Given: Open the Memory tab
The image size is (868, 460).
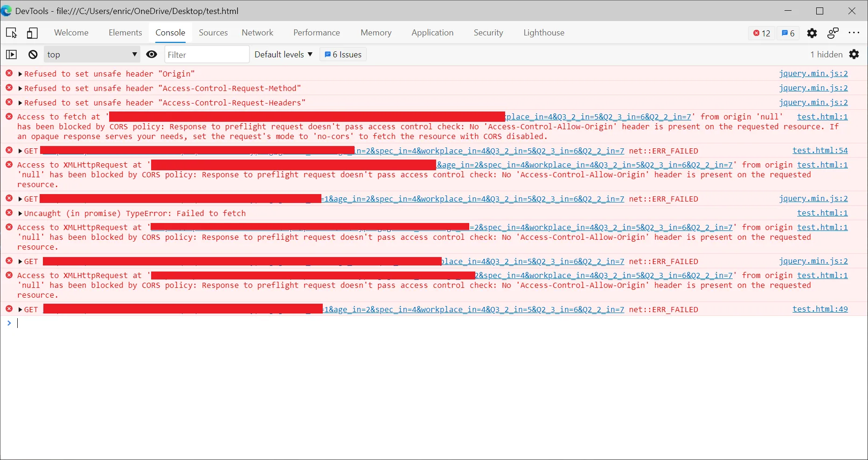Looking at the screenshot, I should pyautogui.click(x=376, y=33).
